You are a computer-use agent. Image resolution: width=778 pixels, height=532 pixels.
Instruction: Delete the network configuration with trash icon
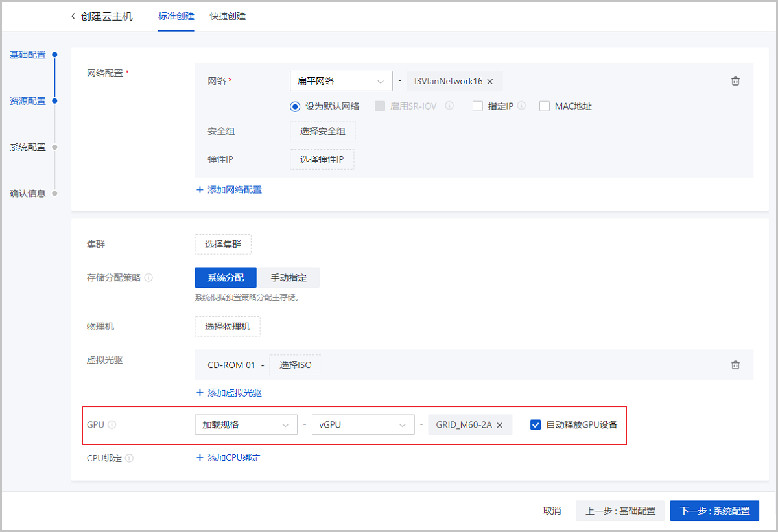pos(735,81)
